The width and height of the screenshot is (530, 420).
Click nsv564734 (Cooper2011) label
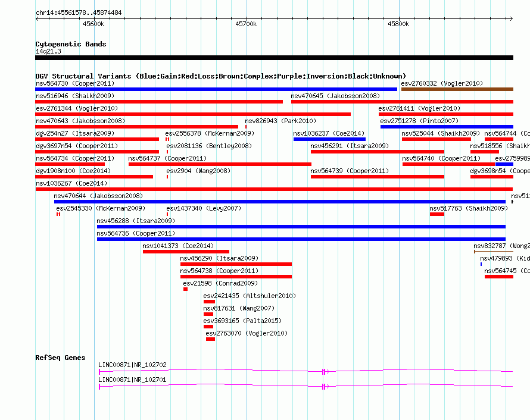75,158
